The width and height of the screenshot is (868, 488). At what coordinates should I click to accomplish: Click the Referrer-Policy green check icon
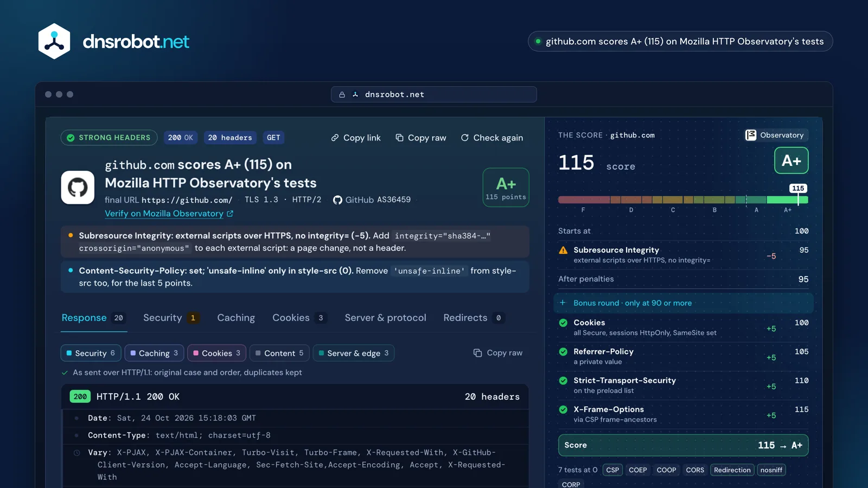click(563, 351)
